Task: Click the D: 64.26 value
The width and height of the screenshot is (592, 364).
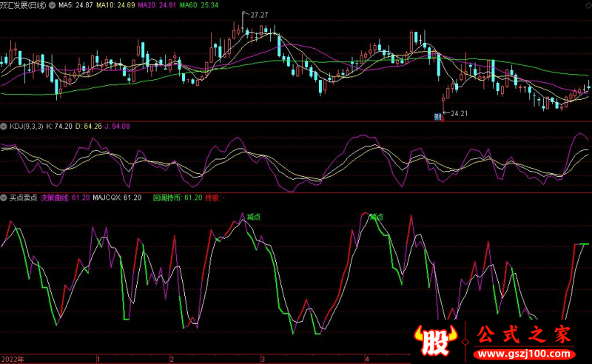Action: pos(88,126)
